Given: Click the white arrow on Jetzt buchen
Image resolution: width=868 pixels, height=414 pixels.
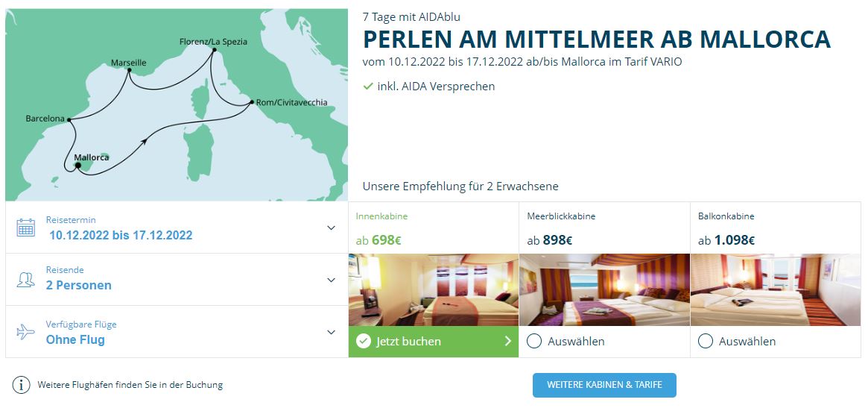Looking at the screenshot, I should click(x=507, y=342).
